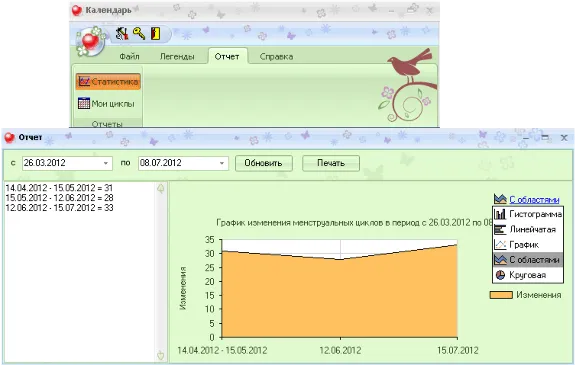Select row 14.04.2012 - 15.05.2012 = 31
This screenshot has width=576, height=368.
60,188
